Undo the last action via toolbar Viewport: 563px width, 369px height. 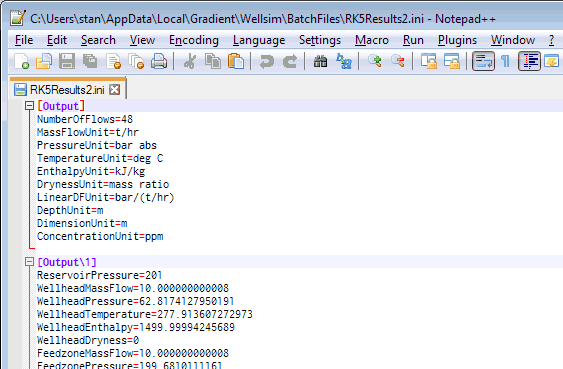point(267,61)
